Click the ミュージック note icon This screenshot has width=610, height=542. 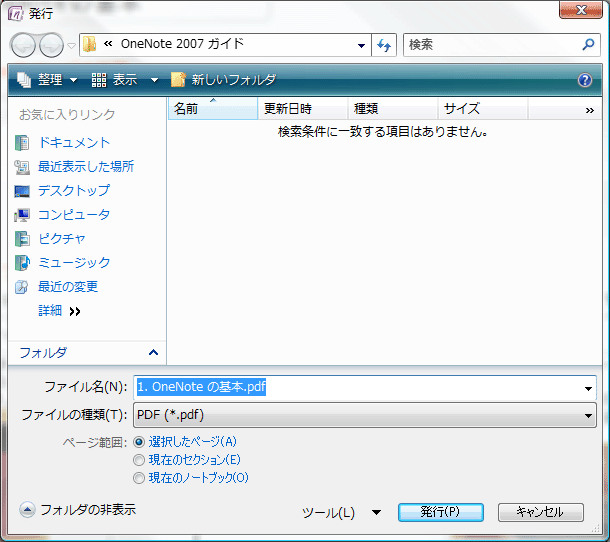[x=22, y=263]
